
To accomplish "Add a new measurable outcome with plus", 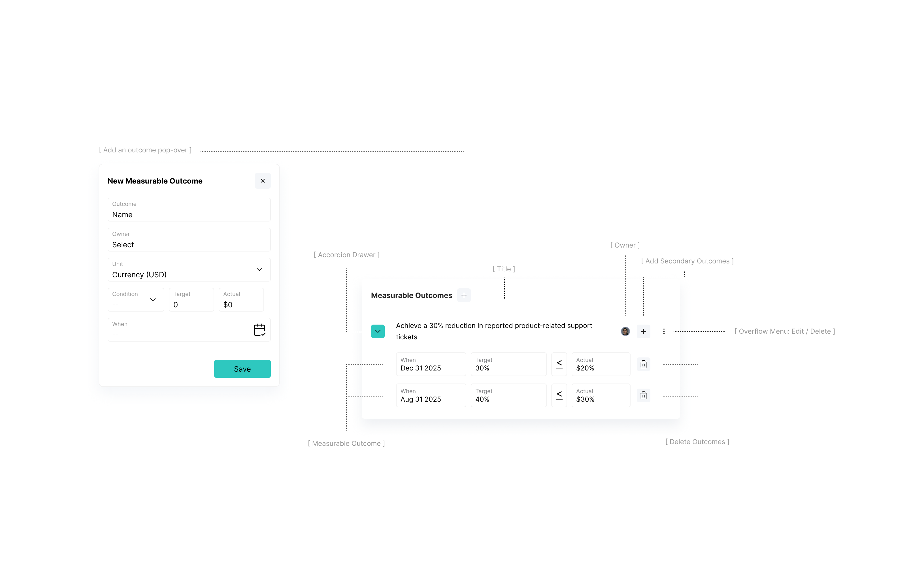I will coord(463,295).
